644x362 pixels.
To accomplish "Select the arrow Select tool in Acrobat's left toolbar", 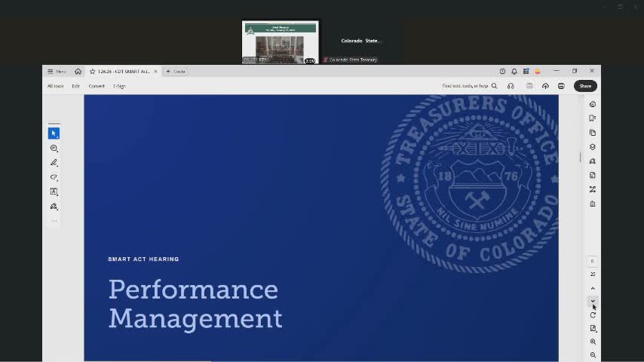I will (x=54, y=133).
